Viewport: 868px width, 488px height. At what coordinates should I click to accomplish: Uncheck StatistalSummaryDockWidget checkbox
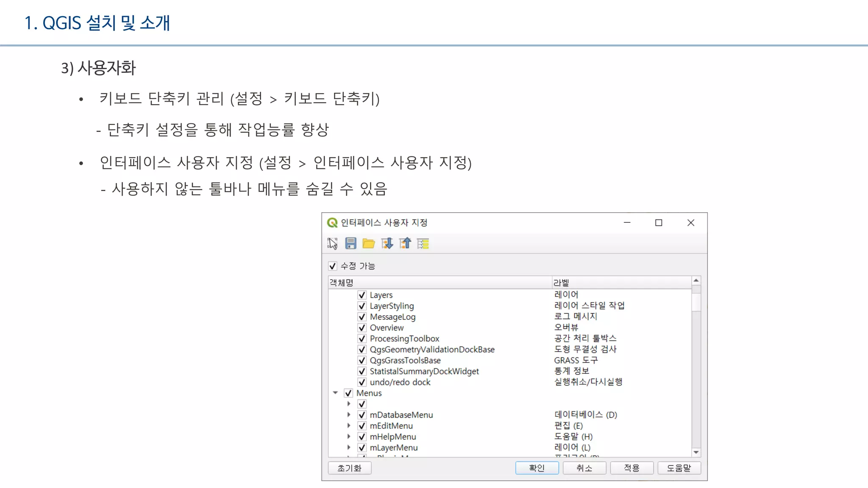point(362,371)
